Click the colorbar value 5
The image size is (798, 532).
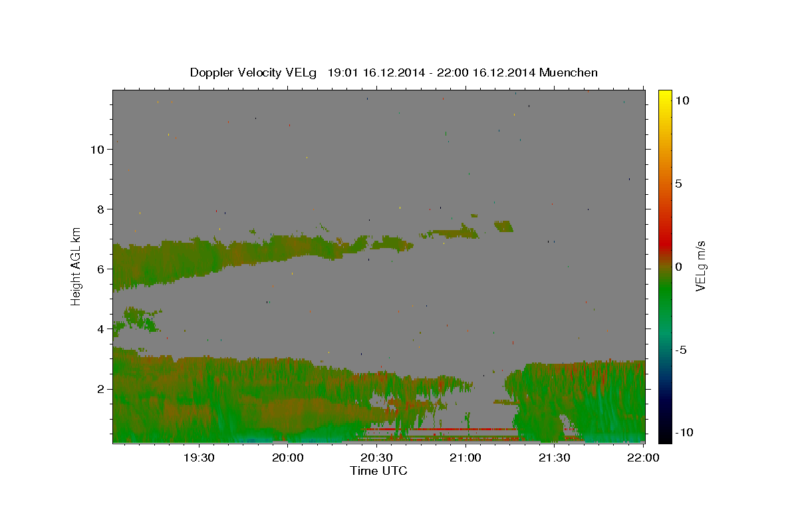click(678, 183)
